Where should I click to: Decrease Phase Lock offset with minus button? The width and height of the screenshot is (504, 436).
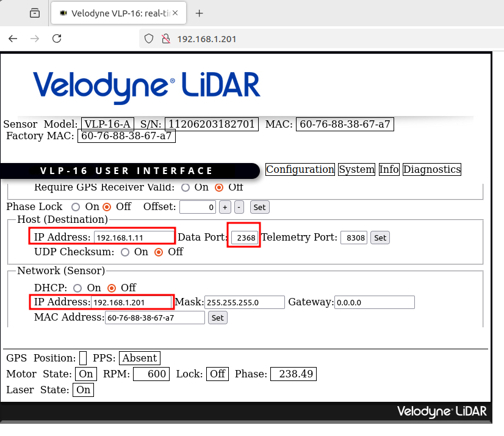[239, 207]
